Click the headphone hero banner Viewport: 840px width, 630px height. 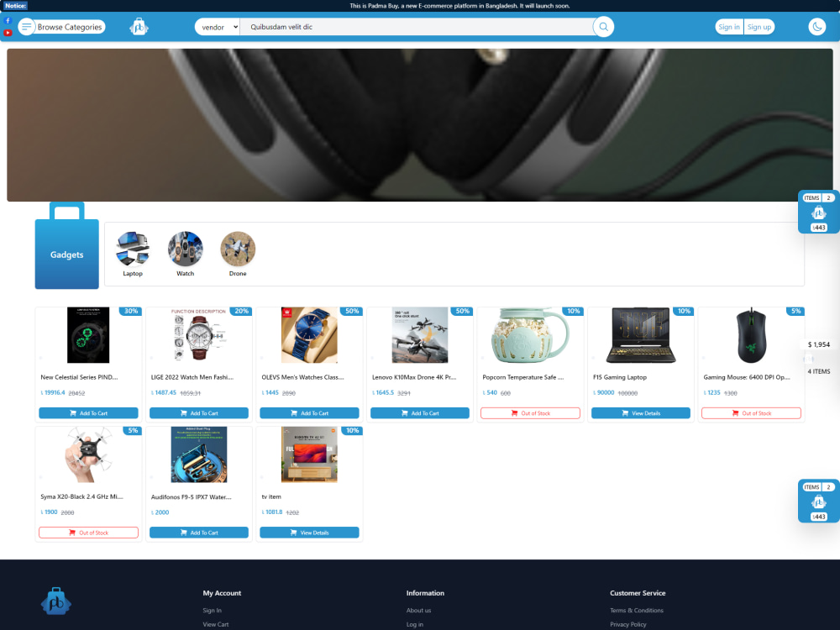[x=419, y=125]
